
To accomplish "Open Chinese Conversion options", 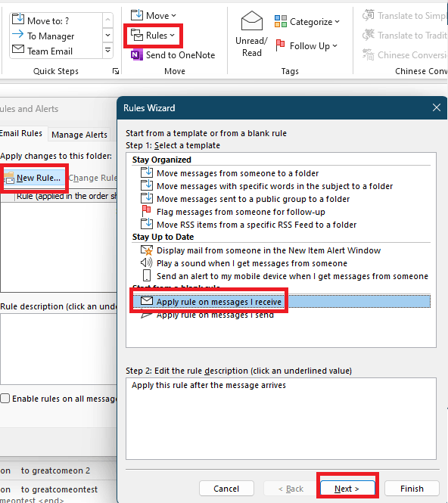I will (405, 55).
